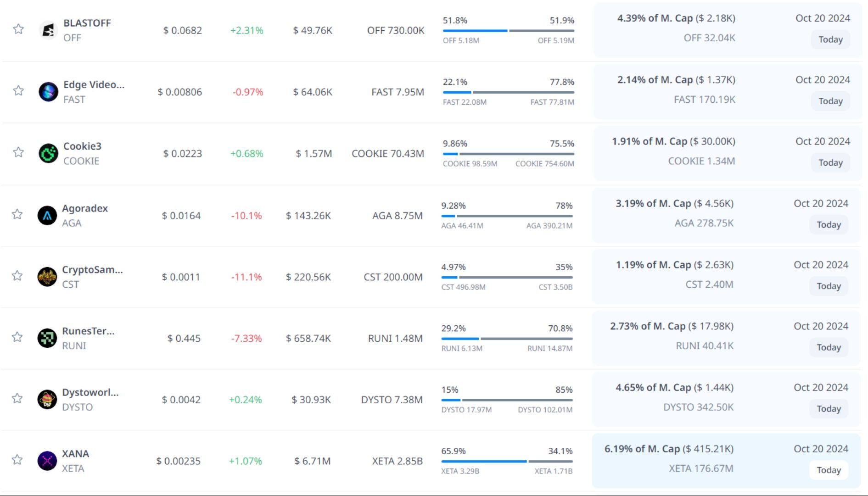Click the Today badge in Cookie3 row
The width and height of the screenshot is (868, 496).
tap(830, 163)
